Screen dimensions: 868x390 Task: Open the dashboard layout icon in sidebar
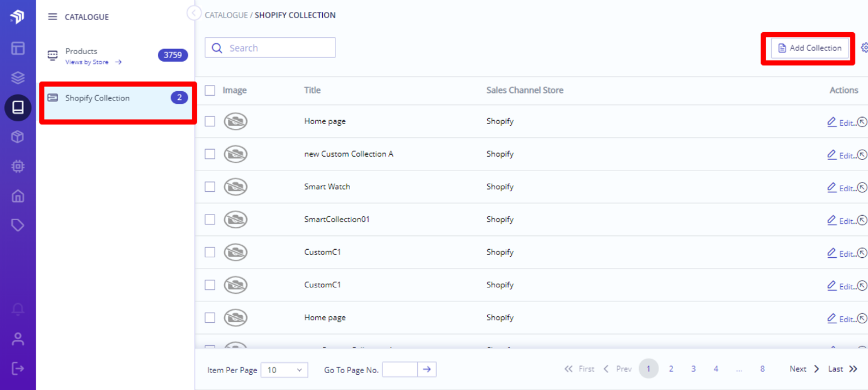[x=18, y=48]
